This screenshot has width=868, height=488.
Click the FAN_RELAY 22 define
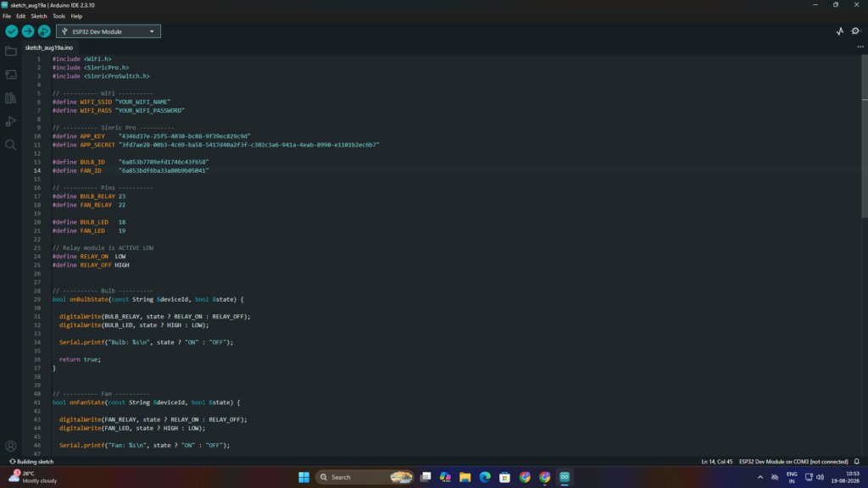pos(88,205)
